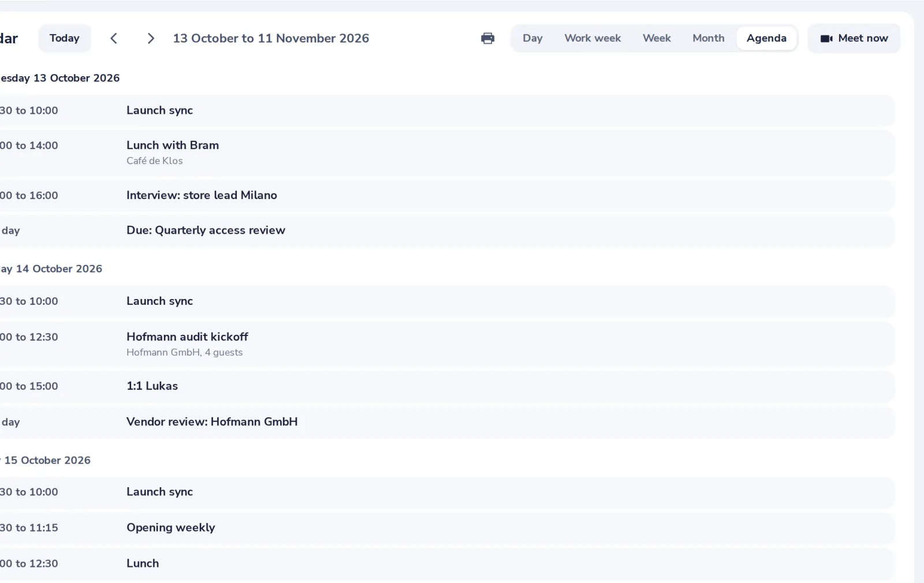Open the Hofmann audit kickoff event
The height and width of the screenshot is (583, 924).
coord(447,344)
